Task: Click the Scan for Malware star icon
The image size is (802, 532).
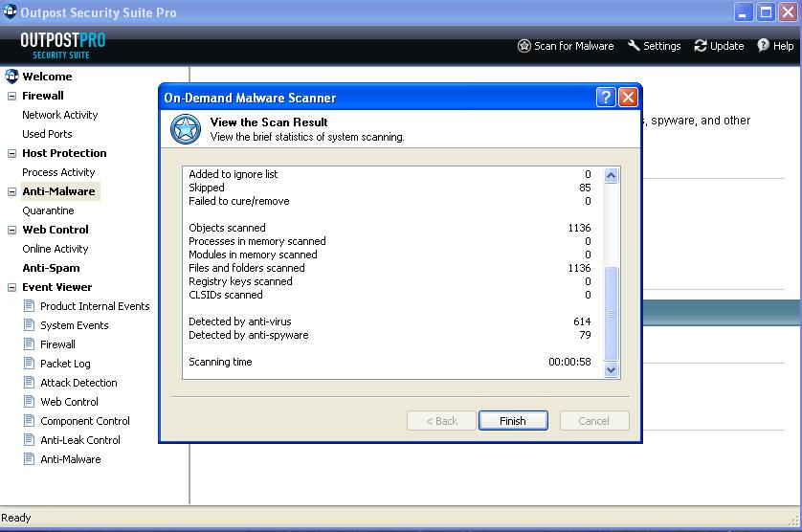Action: (524, 46)
